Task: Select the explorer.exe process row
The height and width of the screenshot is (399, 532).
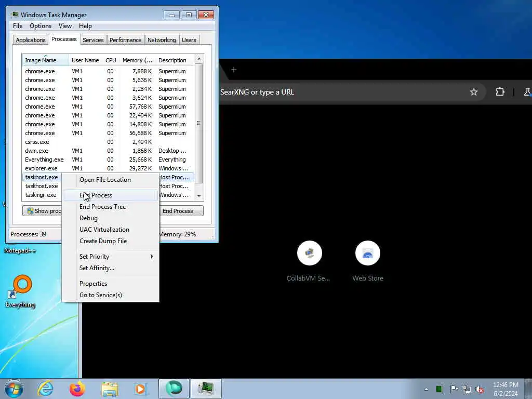Action: coord(108,168)
